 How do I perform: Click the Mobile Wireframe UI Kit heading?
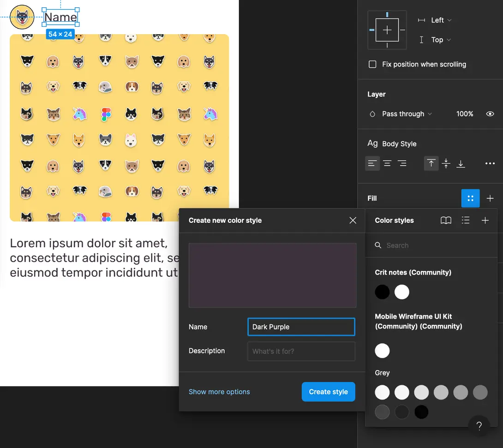[418, 321]
